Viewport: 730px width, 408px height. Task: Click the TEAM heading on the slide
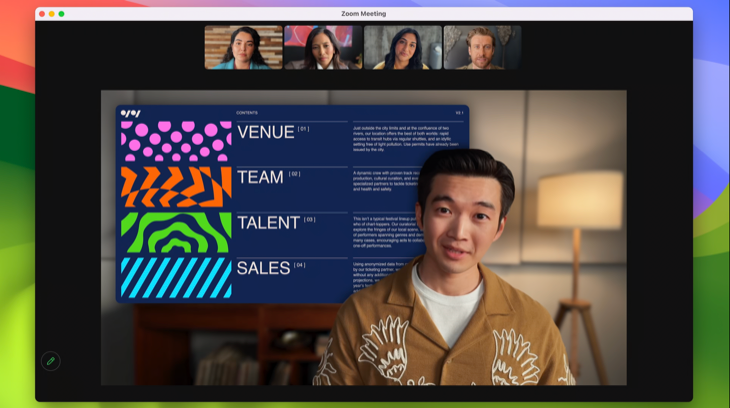tap(260, 177)
